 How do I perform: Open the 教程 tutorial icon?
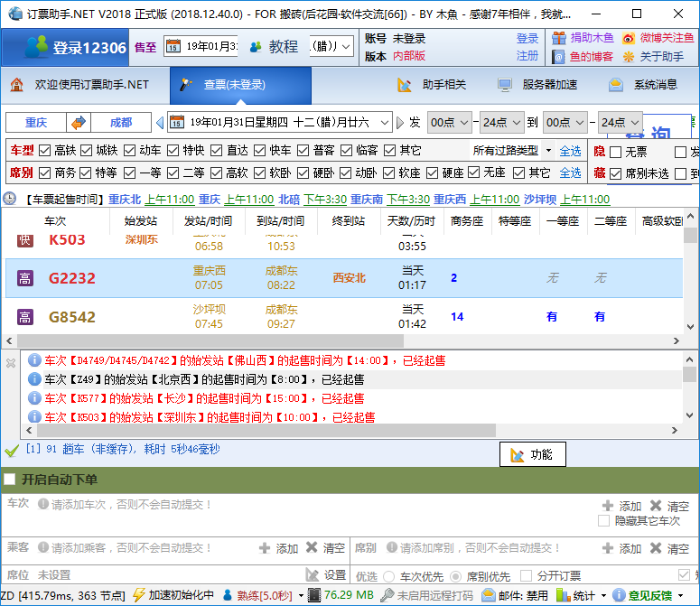pyautogui.click(x=256, y=47)
